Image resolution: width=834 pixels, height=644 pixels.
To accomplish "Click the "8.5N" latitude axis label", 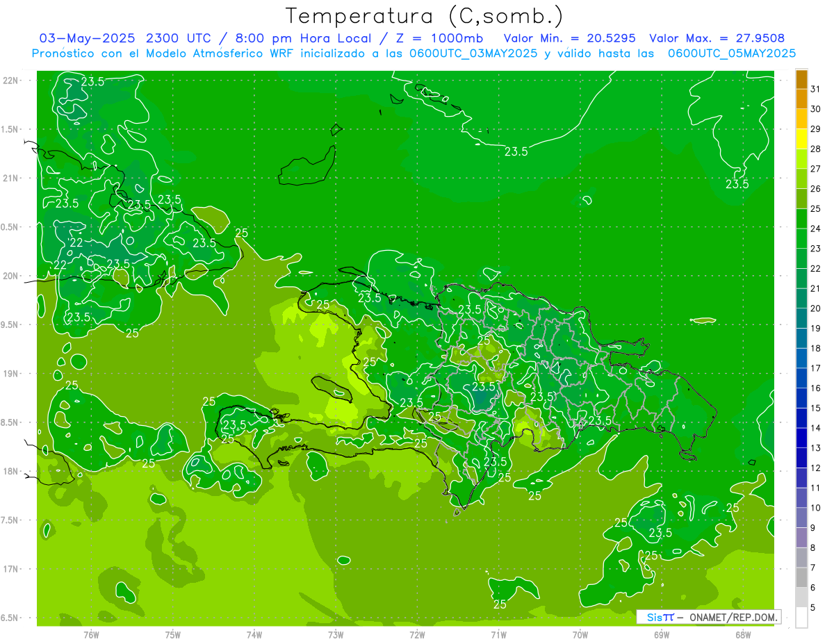I will (10, 422).
